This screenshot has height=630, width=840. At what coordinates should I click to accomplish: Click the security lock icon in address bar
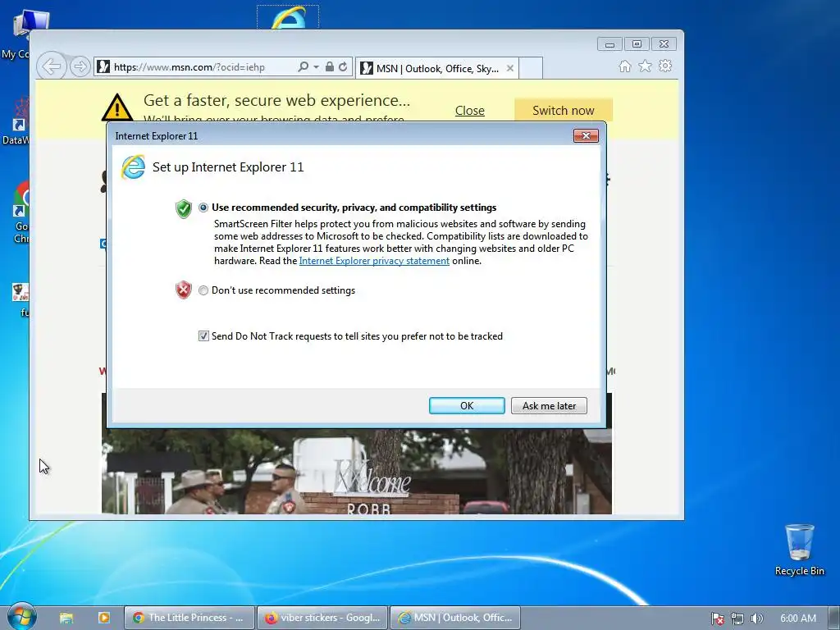point(330,67)
